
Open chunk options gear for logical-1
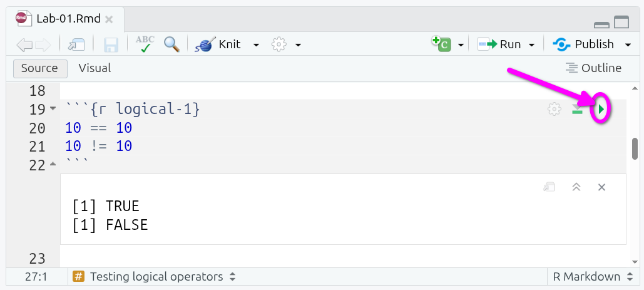(554, 110)
